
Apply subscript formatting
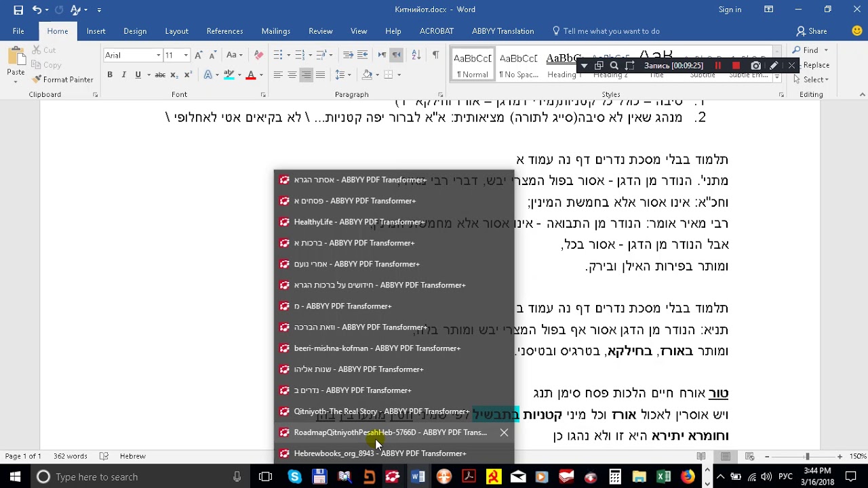pyautogui.click(x=174, y=75)
